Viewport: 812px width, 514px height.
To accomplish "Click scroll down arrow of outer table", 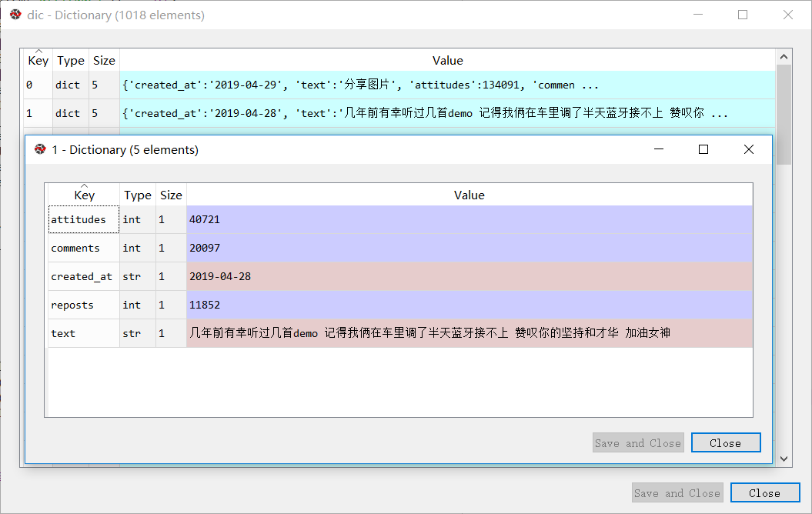I will tap(784, 459).
